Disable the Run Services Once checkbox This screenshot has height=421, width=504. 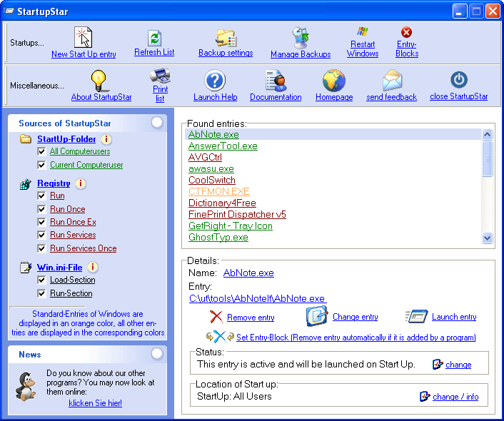41,248
